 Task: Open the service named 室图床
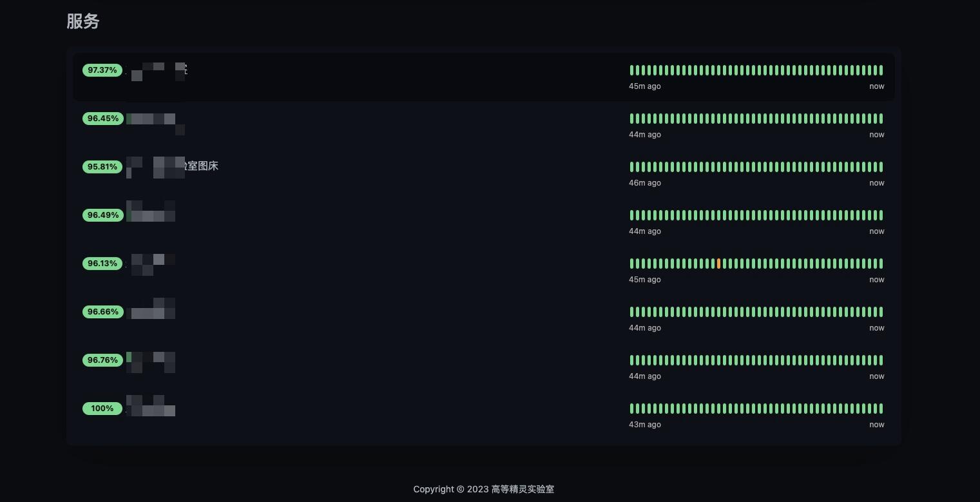pos(202,166)
